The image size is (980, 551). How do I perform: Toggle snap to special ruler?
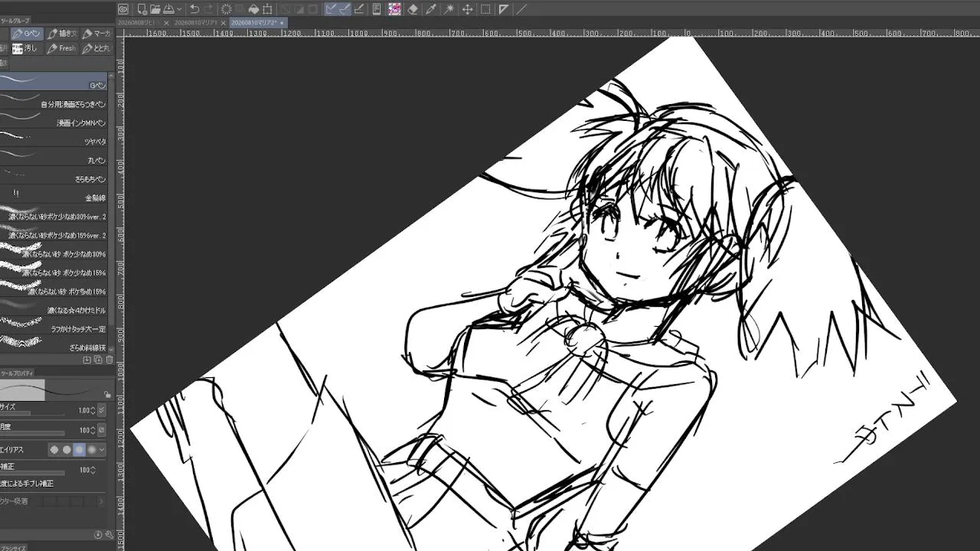point(345,9)
